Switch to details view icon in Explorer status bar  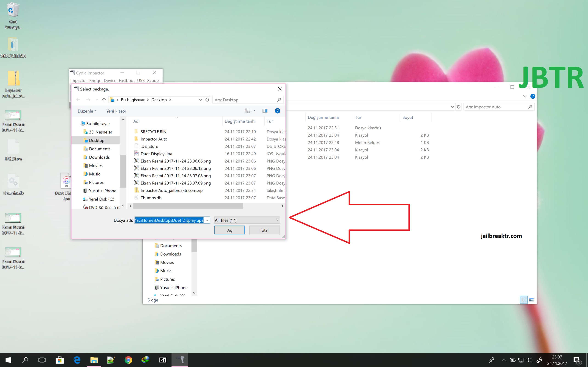pyautogui.click(x=524, y=300)
